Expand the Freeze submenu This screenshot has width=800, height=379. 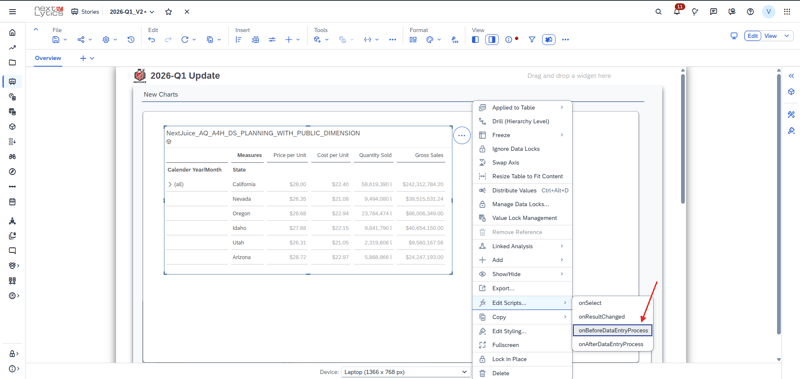pos(522,135)
